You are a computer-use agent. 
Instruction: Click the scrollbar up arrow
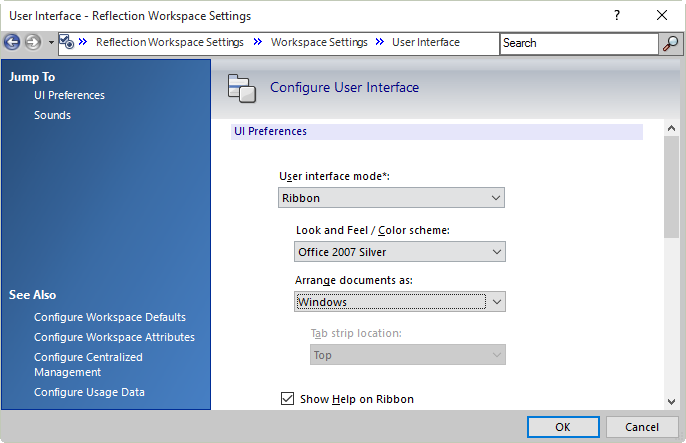pos(671,128)
